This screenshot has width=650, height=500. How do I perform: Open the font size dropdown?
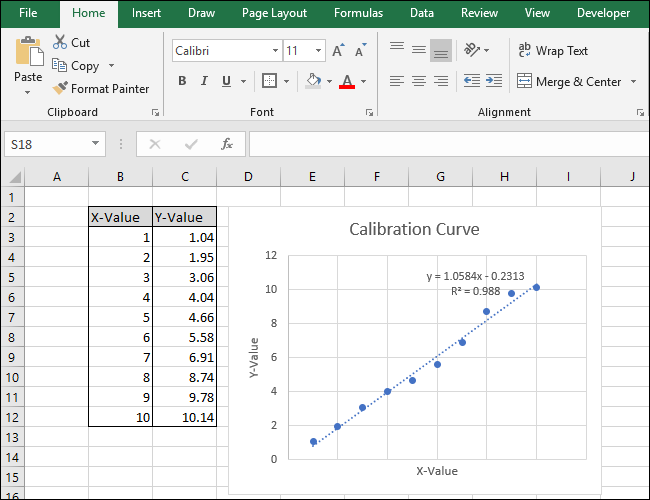320,50
